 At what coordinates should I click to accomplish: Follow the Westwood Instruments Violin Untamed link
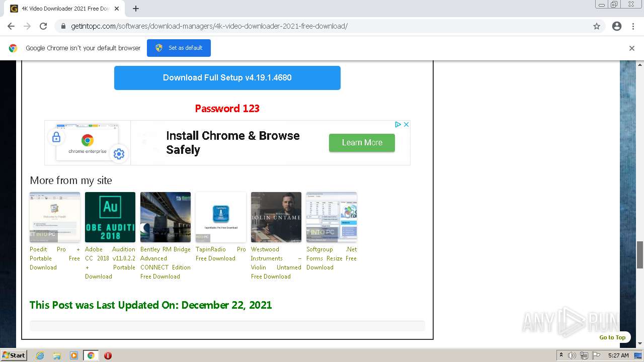point(276,263)
